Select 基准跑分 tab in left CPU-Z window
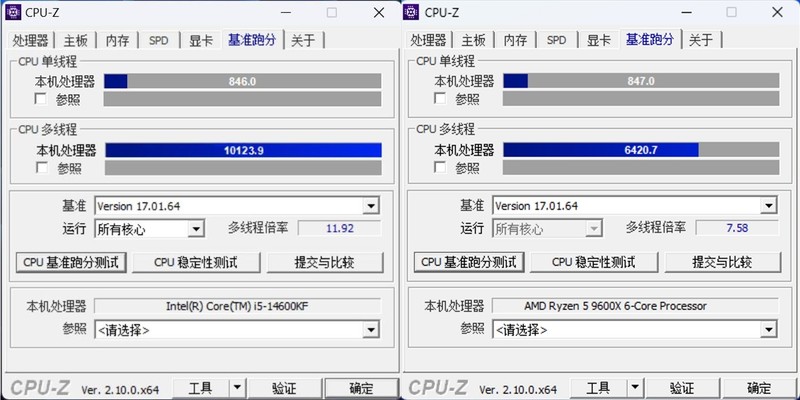The height and width of the screenshot is (400, 800). (253, 39)
